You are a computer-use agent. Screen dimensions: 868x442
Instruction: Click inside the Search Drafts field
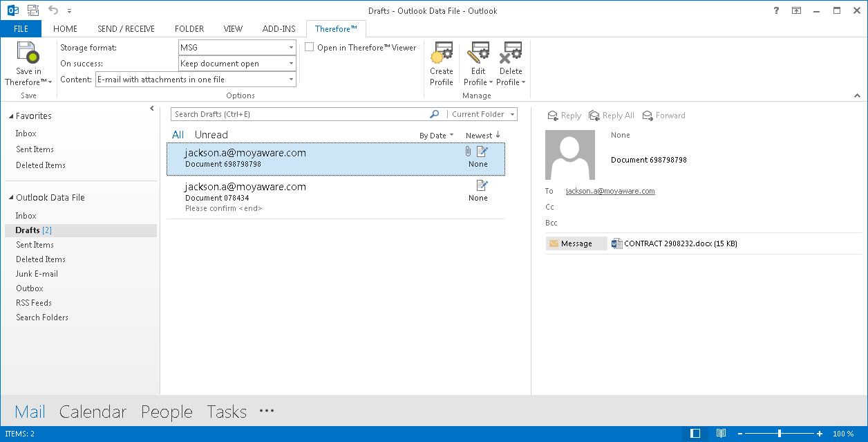(x=297, y=113)
